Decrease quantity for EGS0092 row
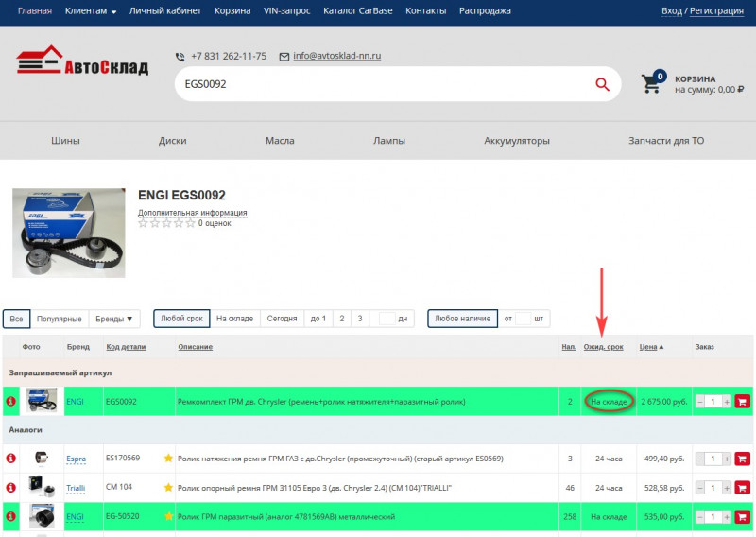This screenshot has height=537, width=756. point(700,402)
